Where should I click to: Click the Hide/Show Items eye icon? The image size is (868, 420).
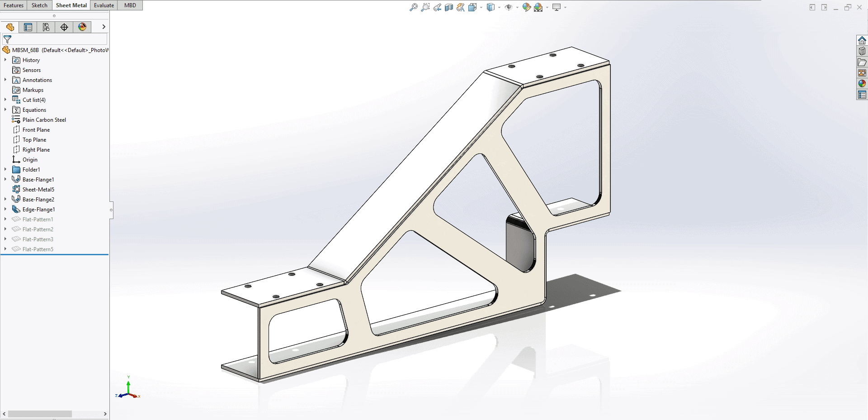509,7
